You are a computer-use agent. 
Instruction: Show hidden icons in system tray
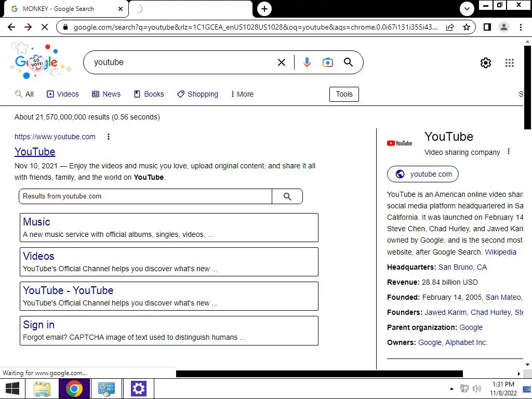point(451,389)
